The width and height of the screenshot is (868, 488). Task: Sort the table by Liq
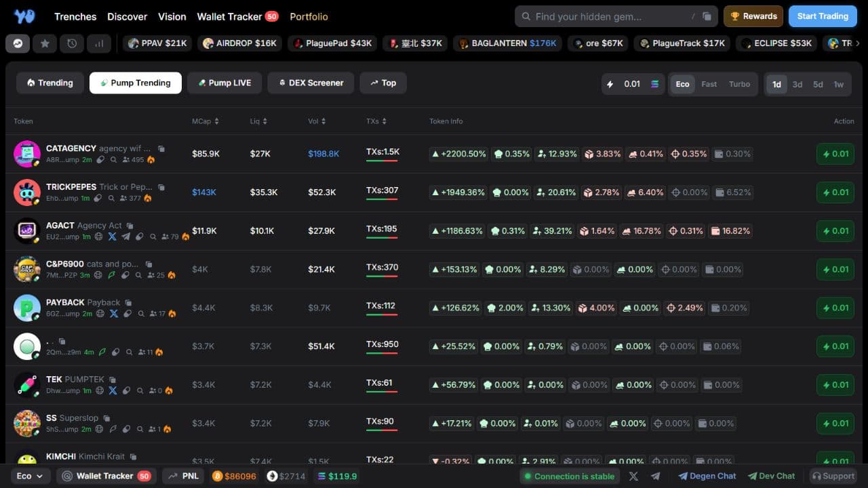tap(258, 121)
